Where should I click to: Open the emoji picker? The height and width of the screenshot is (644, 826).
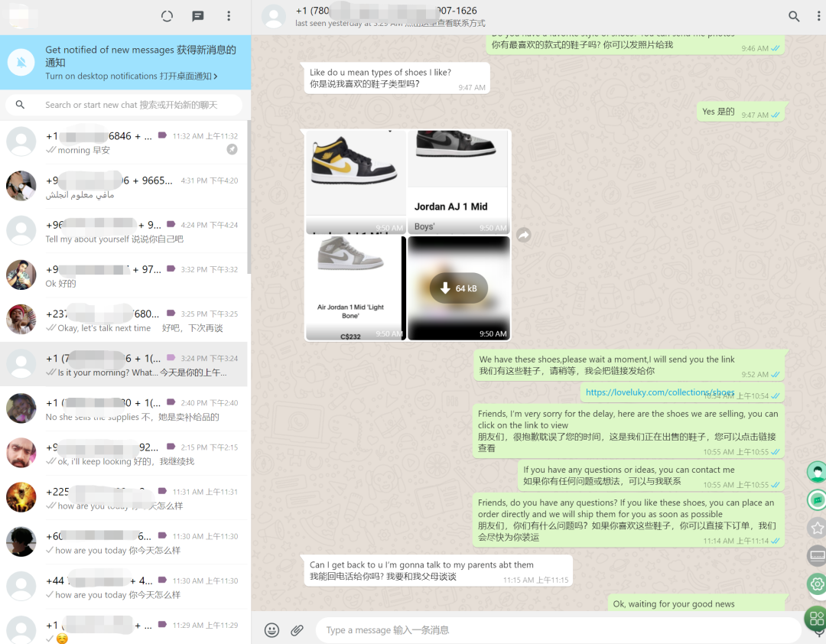click(x=272, y=630)
